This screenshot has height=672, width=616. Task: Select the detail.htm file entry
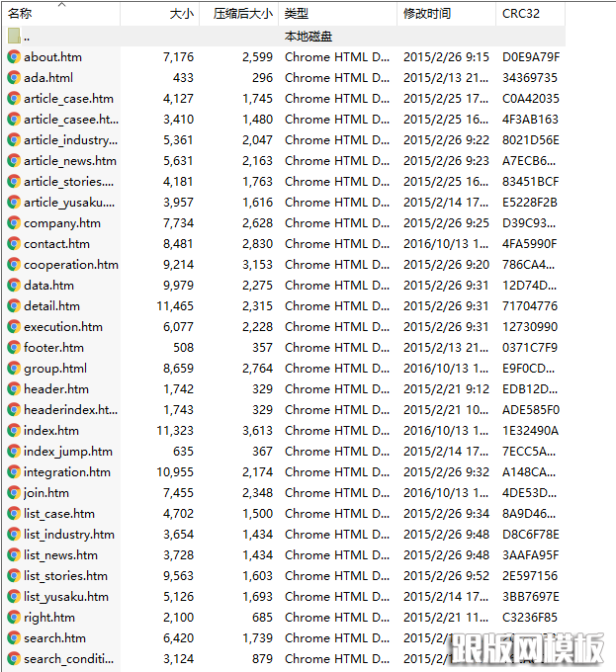(51, 306)
